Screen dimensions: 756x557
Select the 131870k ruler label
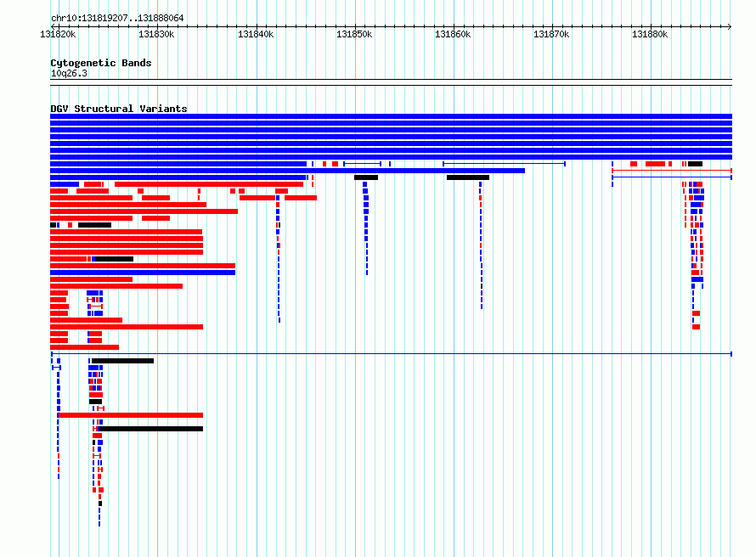[x=551, y=34]
